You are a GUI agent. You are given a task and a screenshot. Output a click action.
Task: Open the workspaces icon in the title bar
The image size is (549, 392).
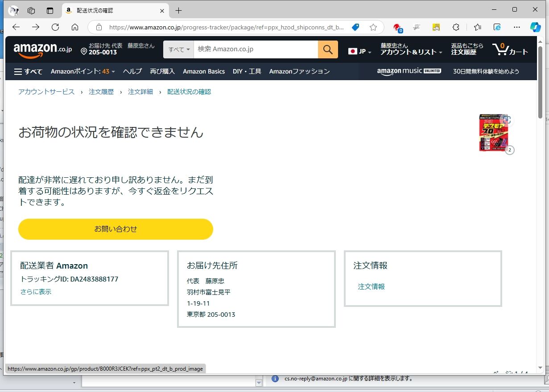click(31, 10)
